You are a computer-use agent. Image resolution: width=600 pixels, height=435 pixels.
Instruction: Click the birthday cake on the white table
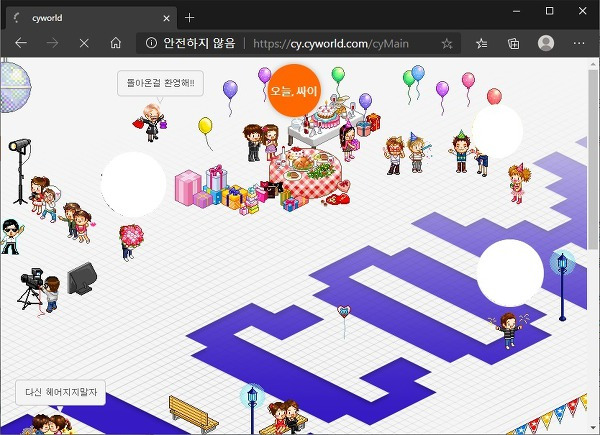(x=325, y=114)
